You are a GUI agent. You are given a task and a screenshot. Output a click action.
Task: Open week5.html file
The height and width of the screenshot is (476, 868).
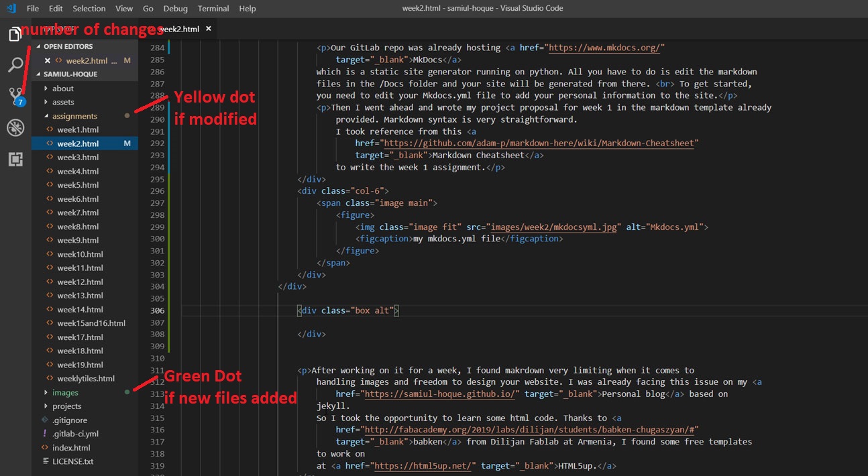85,185
